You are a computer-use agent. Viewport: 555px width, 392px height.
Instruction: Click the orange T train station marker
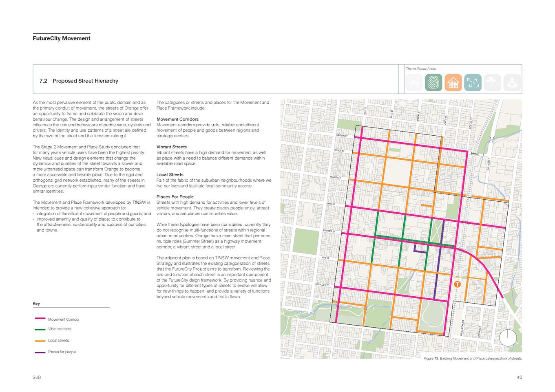pos(457,284)
